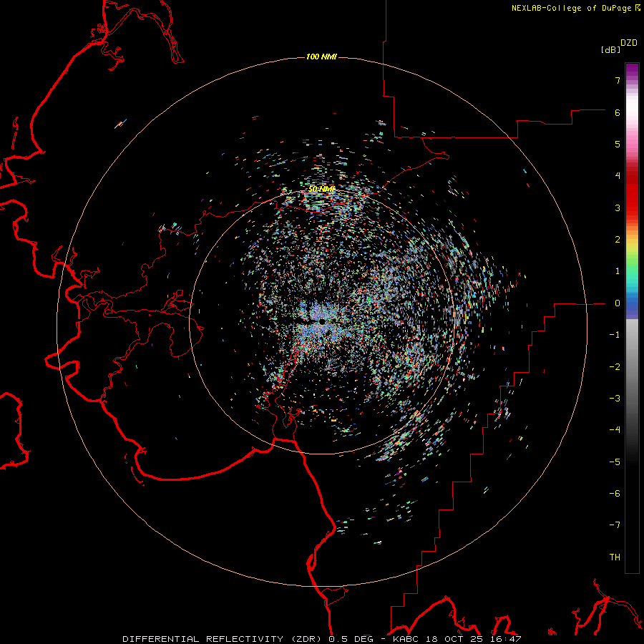
Task: Click the NEXLAB-College of DuPage label
Action: pos(571,8)
